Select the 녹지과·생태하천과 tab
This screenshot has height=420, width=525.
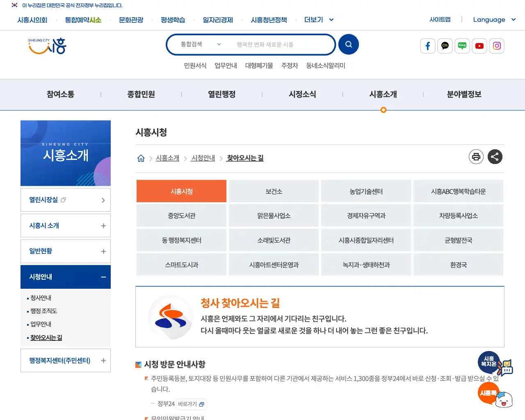pos(366,265)
